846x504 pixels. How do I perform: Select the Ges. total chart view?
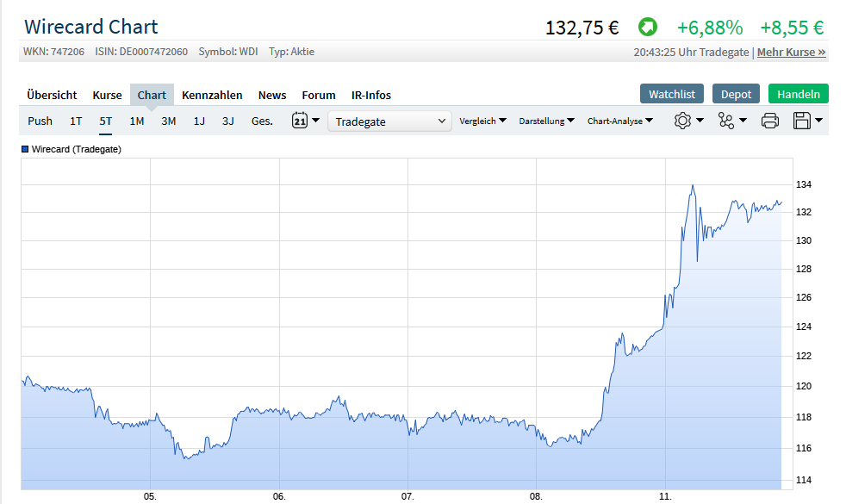(261, 121)
